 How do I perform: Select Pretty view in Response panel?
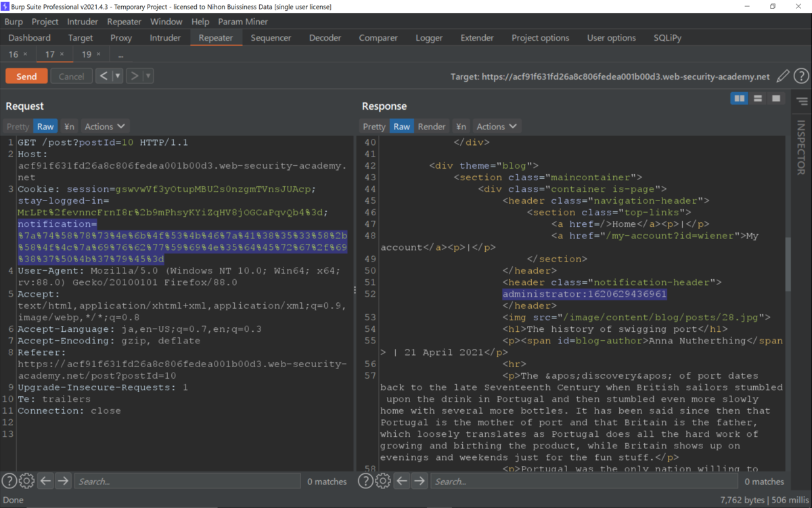click(x=374, y=127)
